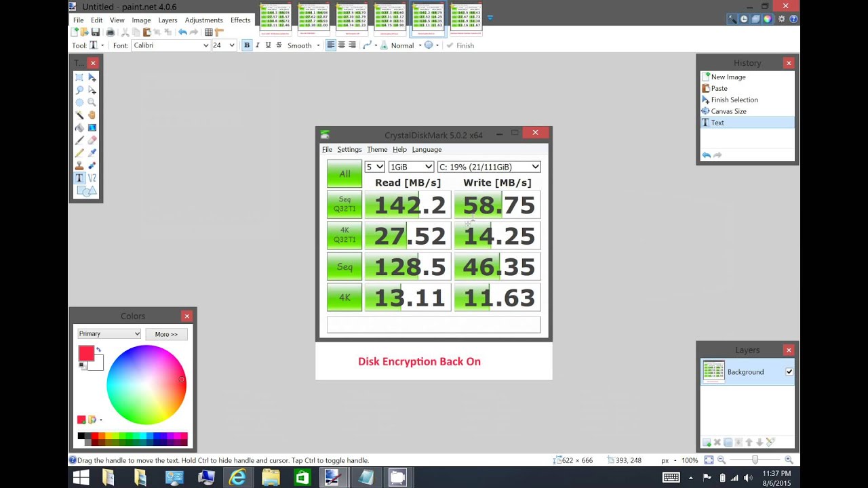The width and height of the screenshot is (868, 488).
Task: Select the Line/Curve tool
Action: (92, 178)
